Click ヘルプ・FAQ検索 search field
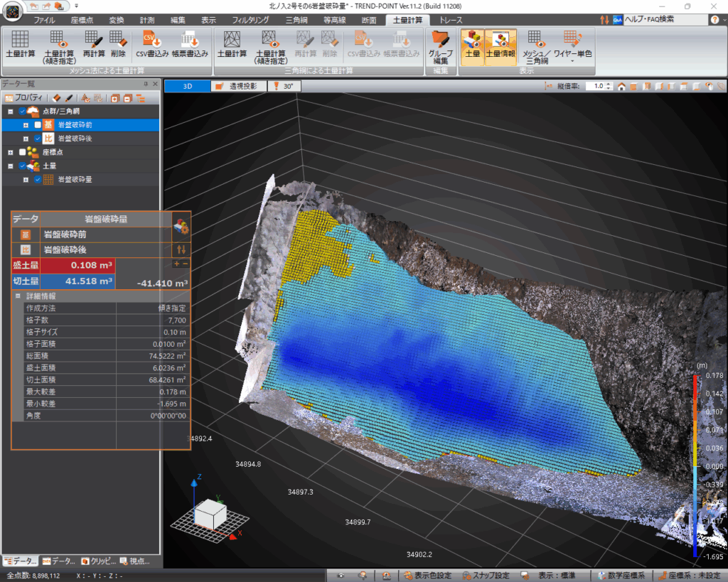Viewport: 728px width, 582px height. pyautogui.click(x=665, y=19)
